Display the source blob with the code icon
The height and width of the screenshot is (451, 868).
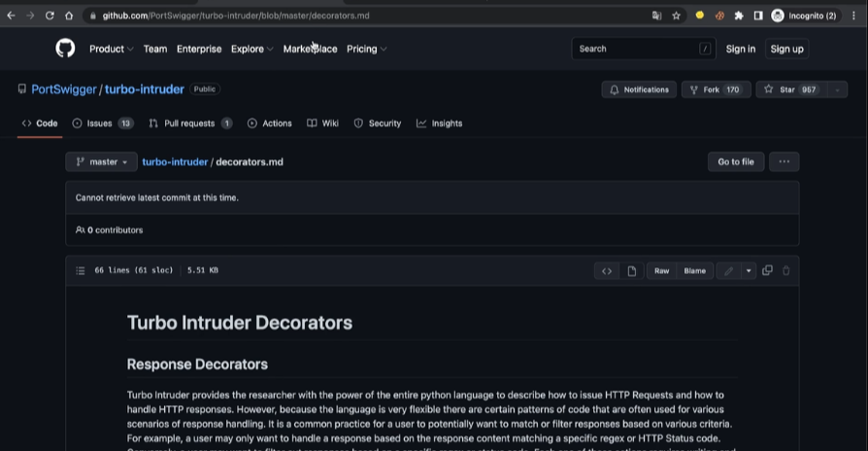[x=607, y=271]
